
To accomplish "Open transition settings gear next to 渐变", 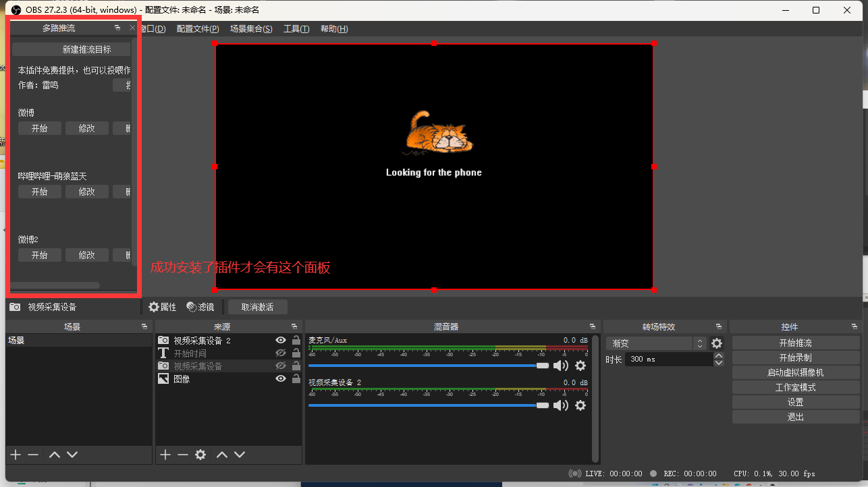I will (717, 343).
